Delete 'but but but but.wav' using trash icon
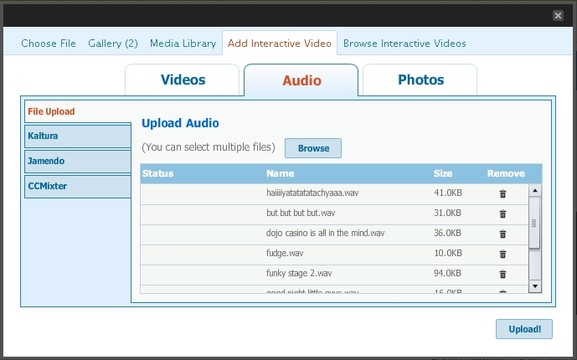This screenshot has width=577, height=360. (503, 213)
